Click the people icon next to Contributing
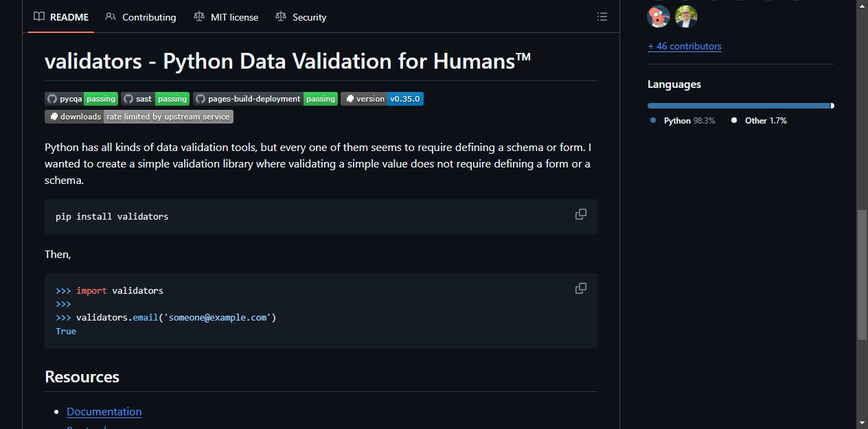868x429 pixels. click(x=111, y=16)
